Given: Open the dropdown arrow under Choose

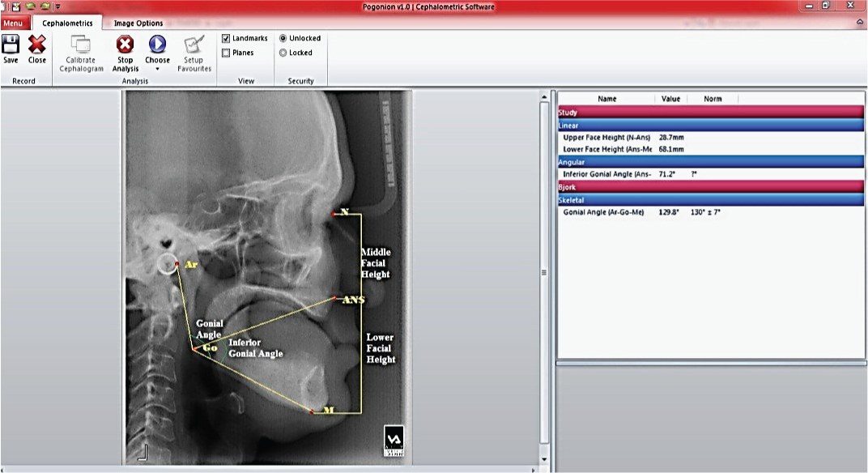Looking at the screenshot, I should 157,69.
